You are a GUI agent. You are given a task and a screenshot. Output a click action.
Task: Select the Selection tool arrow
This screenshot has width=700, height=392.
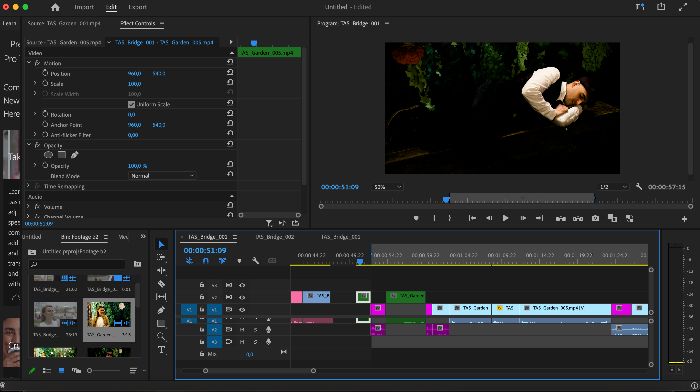(161, 244)
